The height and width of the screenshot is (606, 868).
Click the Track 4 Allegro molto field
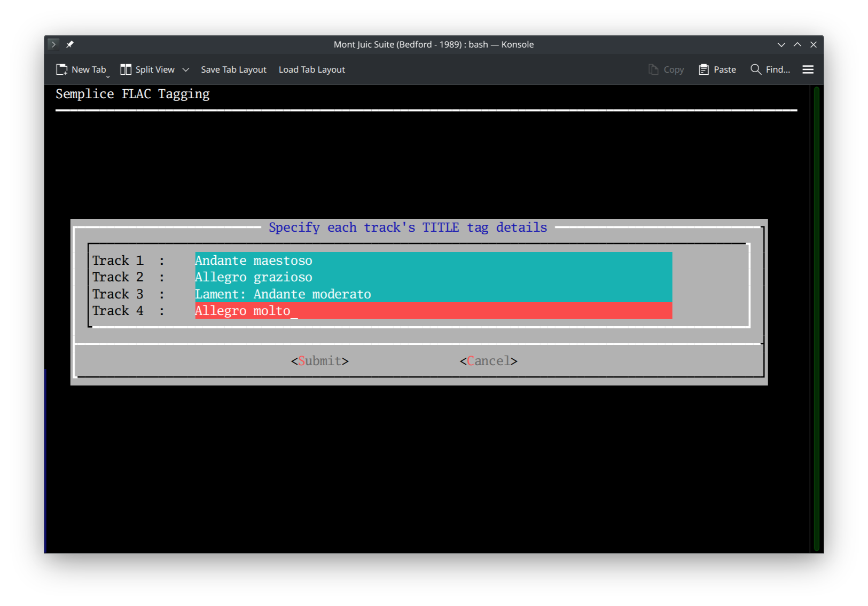pyautogui.click(x=433, y=311)
